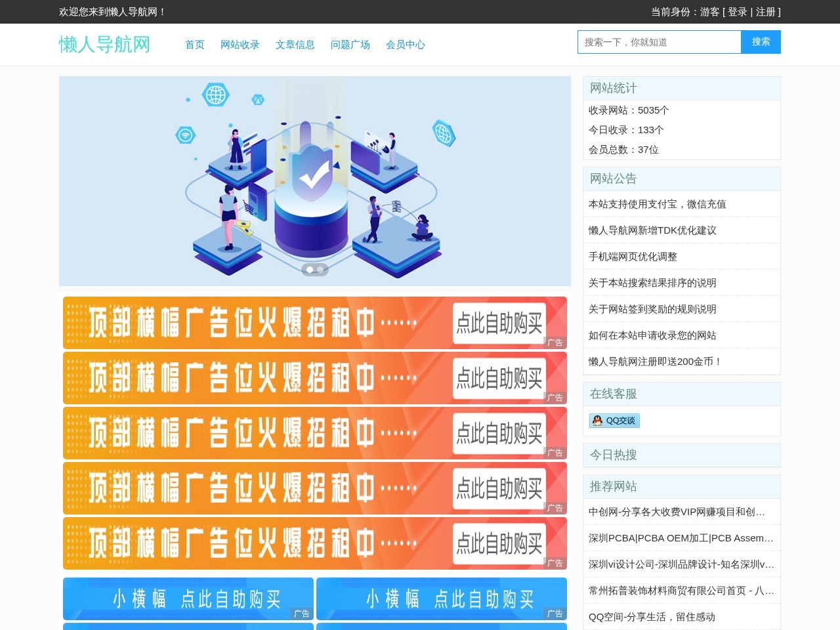Click the 欢迎您来到懒人导航网！ welcome text
The height and width of the screenshot is (630, 840).
(113, 12)
